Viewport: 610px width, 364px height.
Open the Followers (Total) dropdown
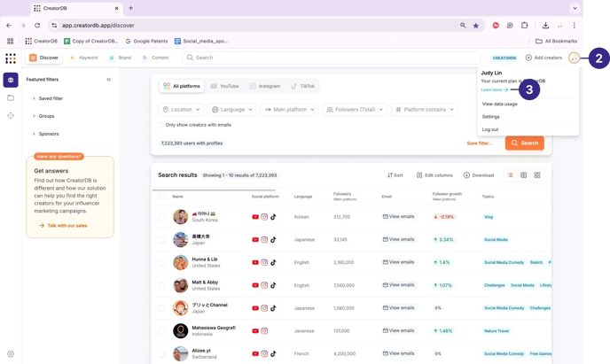pos(355,110)
